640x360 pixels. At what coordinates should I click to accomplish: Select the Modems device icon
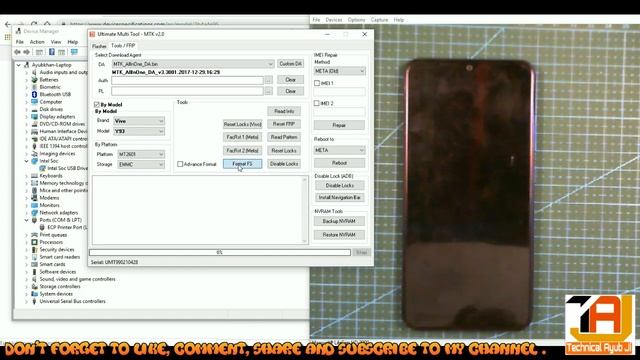35,198
